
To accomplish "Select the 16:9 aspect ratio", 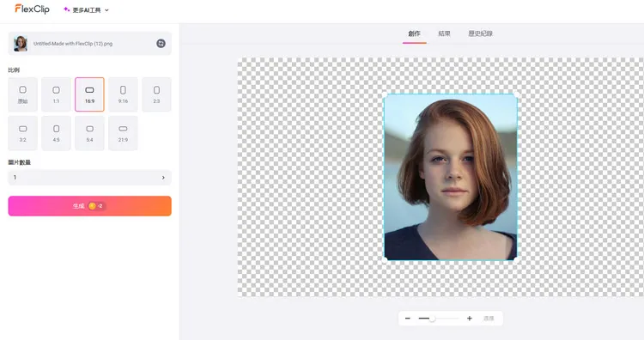I will pyautogui.click(x=89, y=94).
